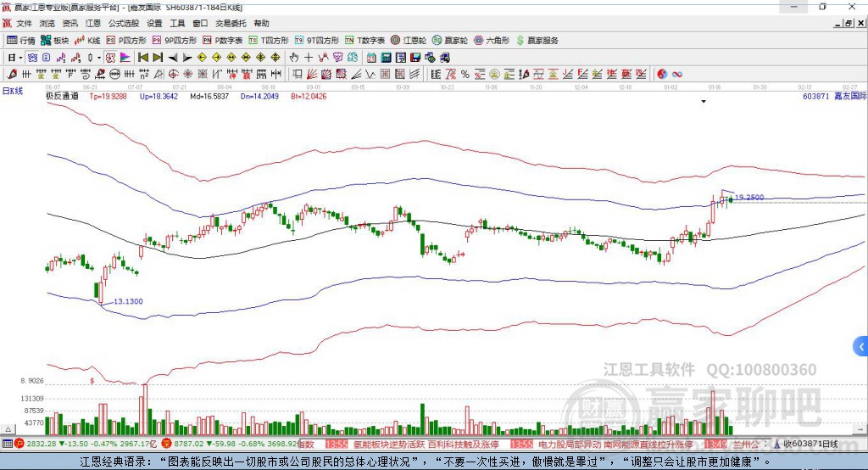
Task: Open the 9T四方形 tool
Action: click(x=317, y=41)
